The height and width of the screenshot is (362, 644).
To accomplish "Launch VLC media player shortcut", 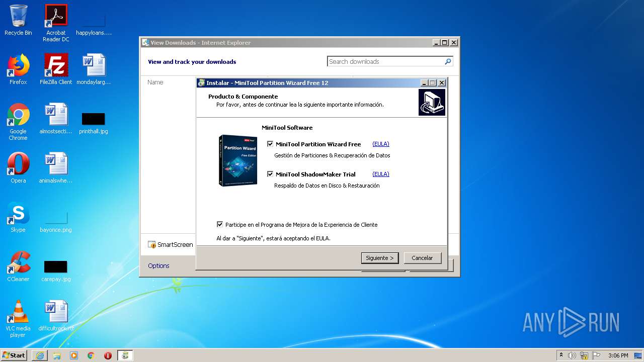I will [x=18, y=319].
